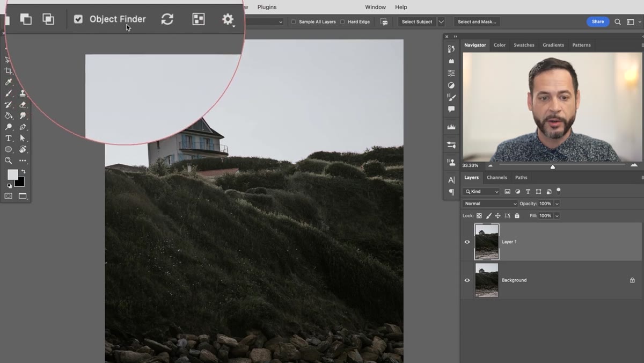Click the Select and Mask button
The height and width of the screenshot is (363, 644).
(477, 22)
